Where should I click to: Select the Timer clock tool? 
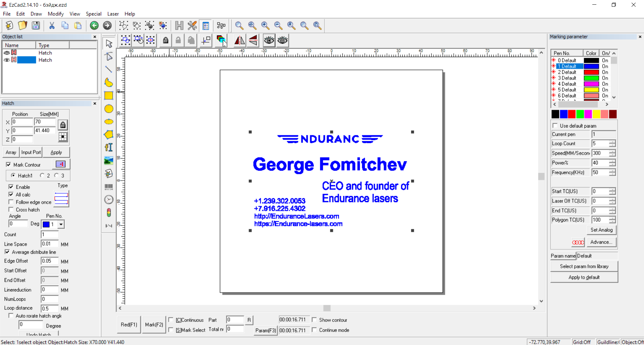point(109,200)
